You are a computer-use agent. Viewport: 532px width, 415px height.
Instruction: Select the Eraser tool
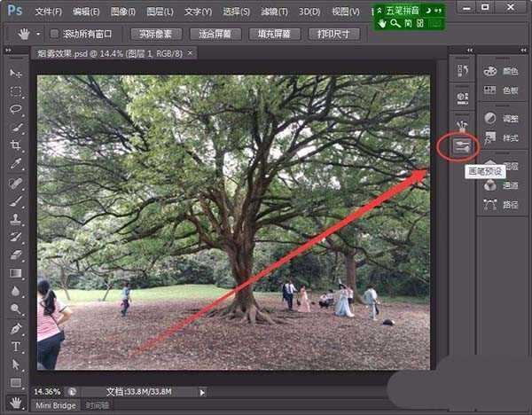(x=16, y=254)
